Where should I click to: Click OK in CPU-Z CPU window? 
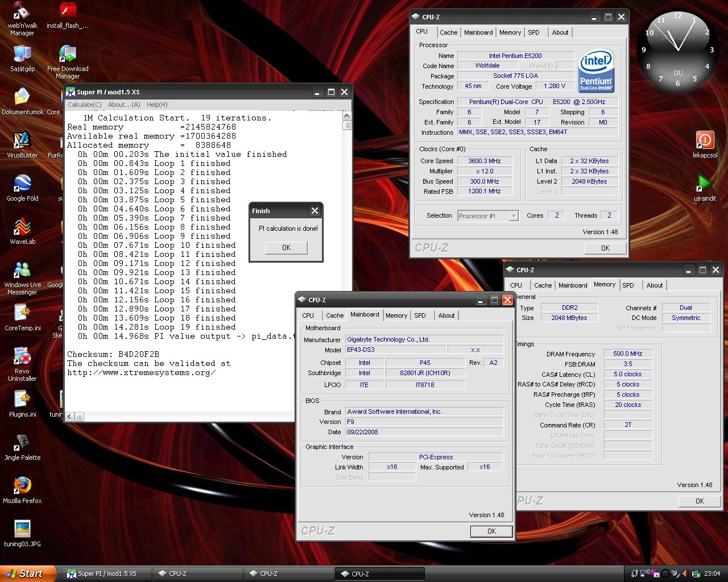(605, 248)
